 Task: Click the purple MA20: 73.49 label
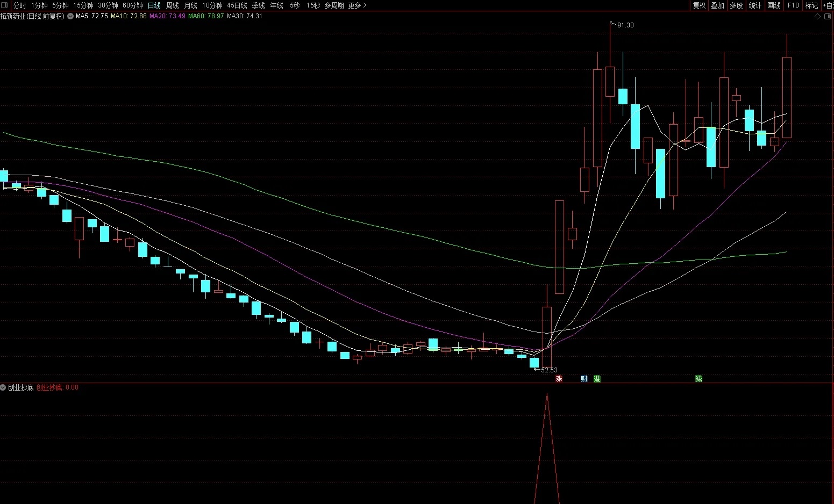coord(167,16)
